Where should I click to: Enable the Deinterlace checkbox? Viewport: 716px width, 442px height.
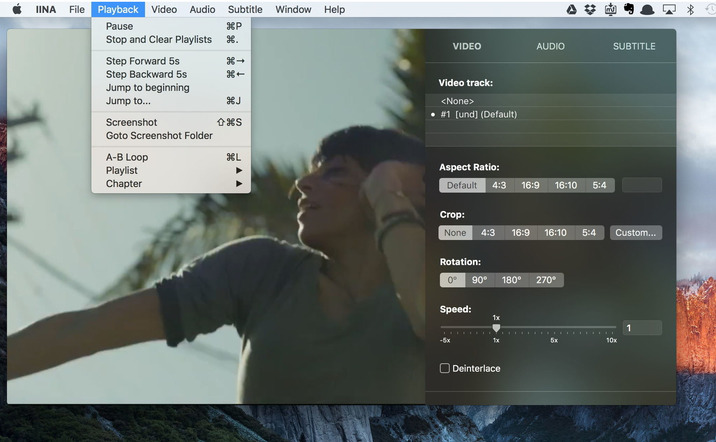point(445,368)
